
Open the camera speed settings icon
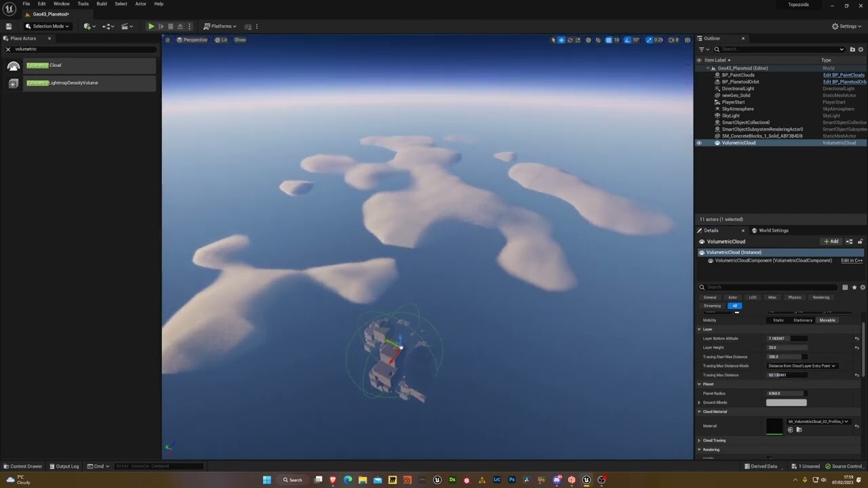[671, 40]
